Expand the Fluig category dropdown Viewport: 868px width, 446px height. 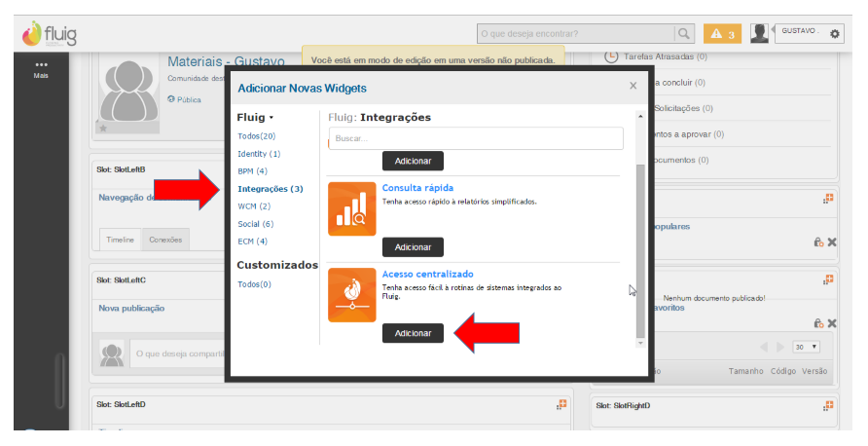coord(255,118)
